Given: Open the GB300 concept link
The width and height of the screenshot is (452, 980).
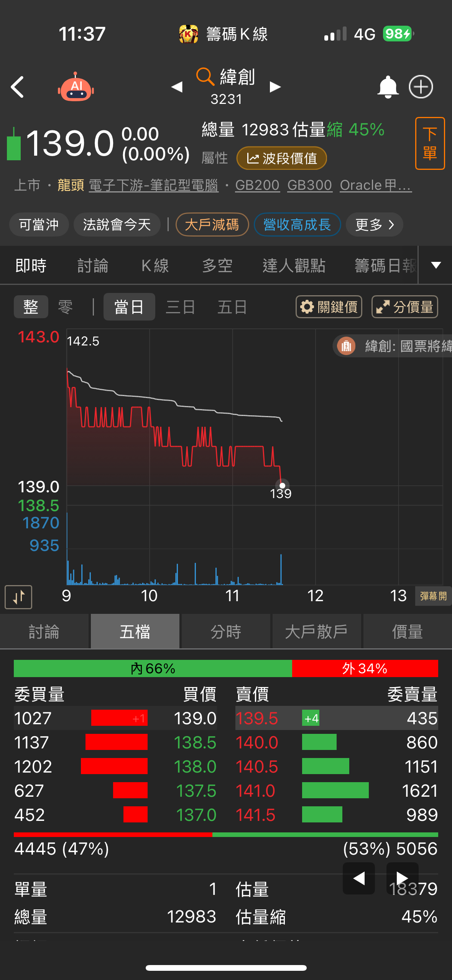Looking at the screenshot, I should (x=309, y=186).
